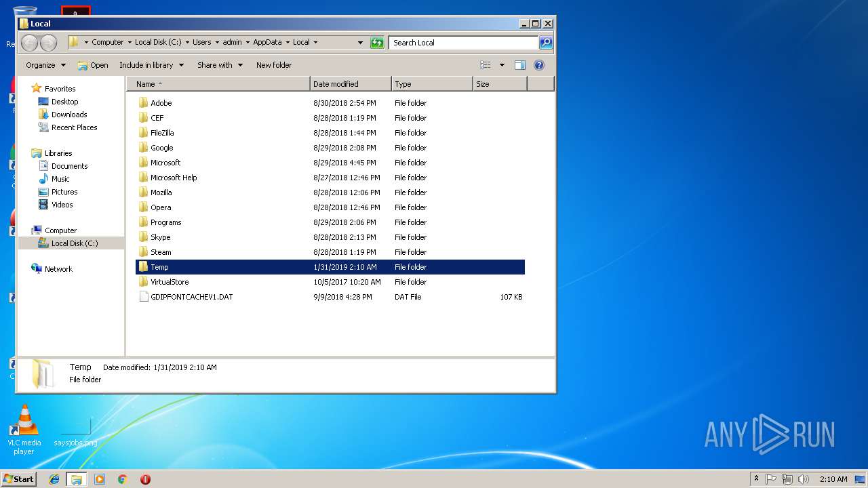Click the New folder button
The height and width of the screenshot is (488, 868).
point(274,65)
